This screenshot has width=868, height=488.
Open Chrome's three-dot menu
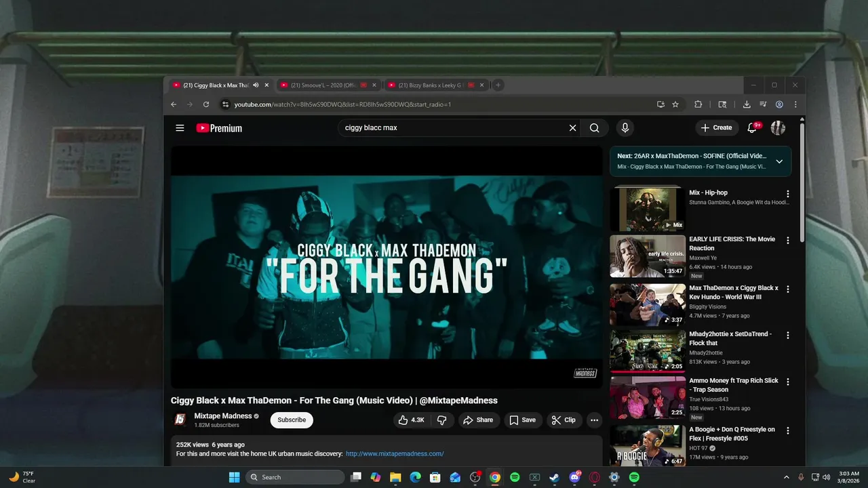click(x=795, y=104)
